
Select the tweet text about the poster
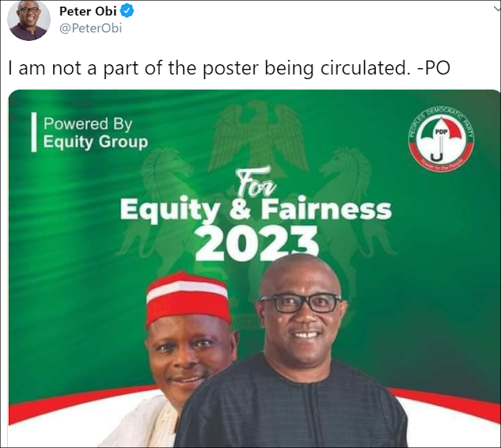229,68
